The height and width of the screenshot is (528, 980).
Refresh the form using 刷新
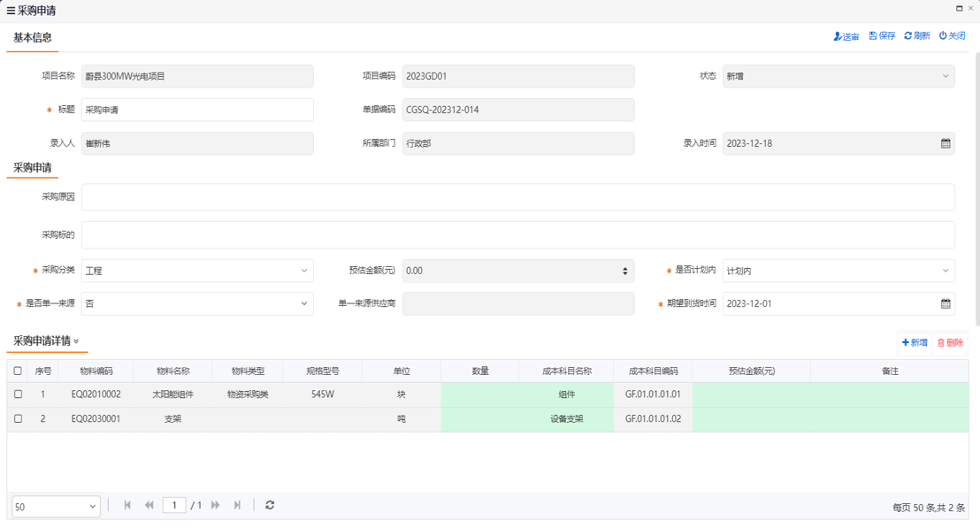click(917, 35)
